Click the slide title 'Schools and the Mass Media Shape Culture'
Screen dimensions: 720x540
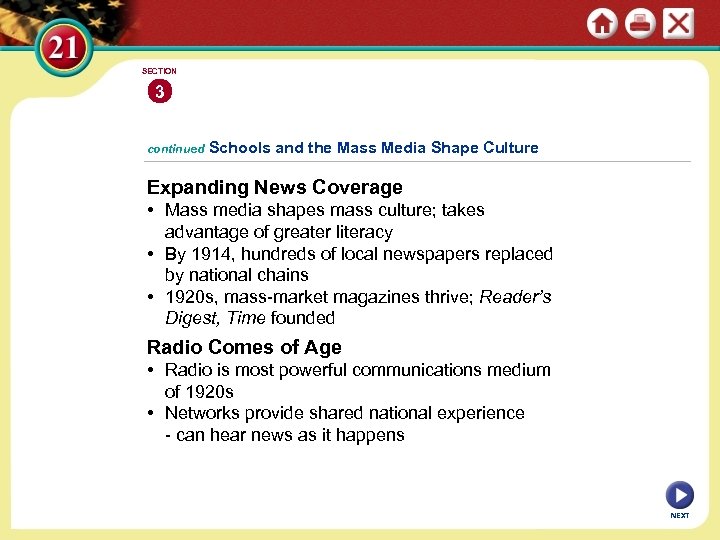373,147
